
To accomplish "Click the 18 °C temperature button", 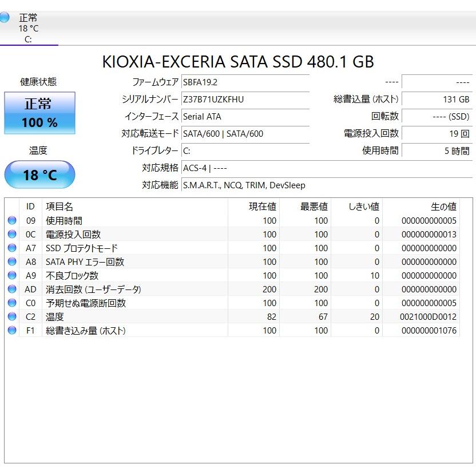I will click(40, 174).
